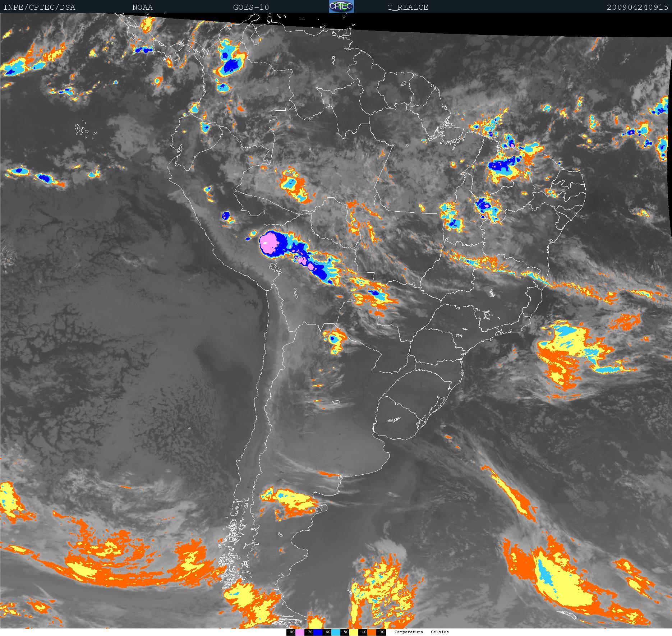The width and height of the screenshot is (672, 636).
Task: Click the -80 legend value
Action: click(291, 632)
